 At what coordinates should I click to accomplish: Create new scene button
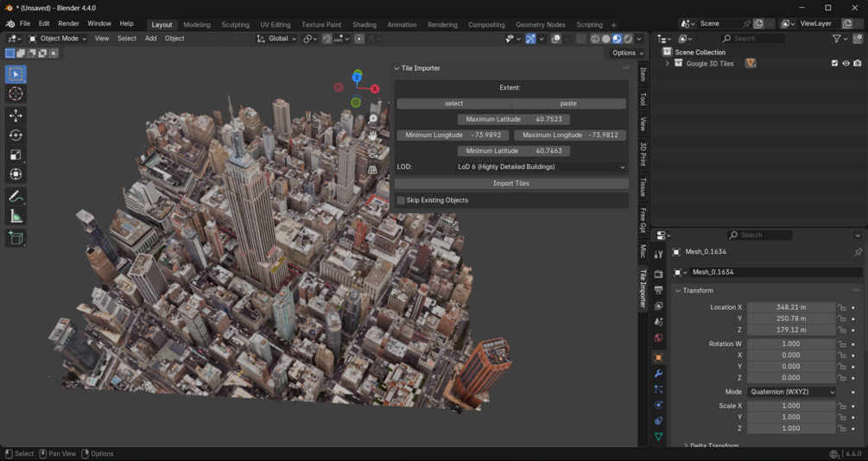pos(758,24)
